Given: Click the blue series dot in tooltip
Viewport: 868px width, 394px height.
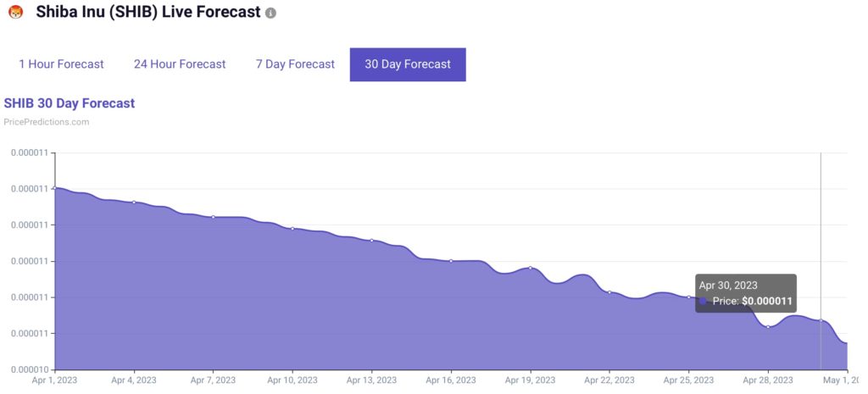Looking at the screenshot, I should [703, 301].
